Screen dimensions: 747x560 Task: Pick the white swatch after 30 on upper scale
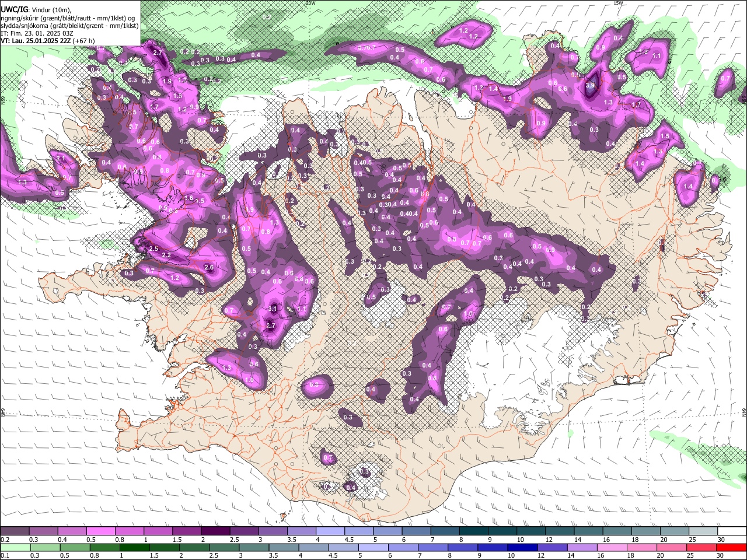pyautogui.click(x=732, y=531)
